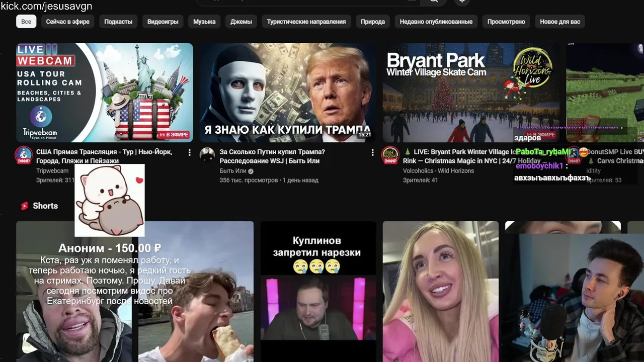Viewport: 644px width, 362px height.
Task: Click the Shorts section heading
Action: click(x=45, y=206)
